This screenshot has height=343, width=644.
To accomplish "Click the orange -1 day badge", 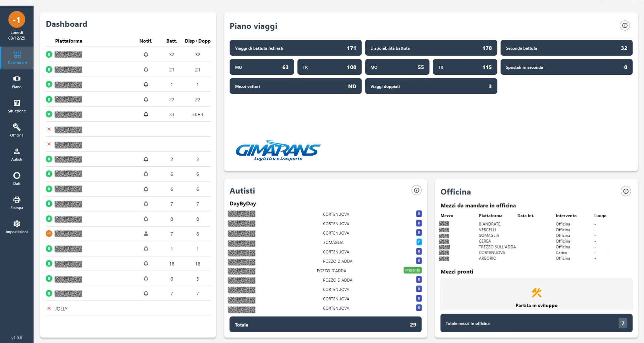I will (x=17, y=20).
